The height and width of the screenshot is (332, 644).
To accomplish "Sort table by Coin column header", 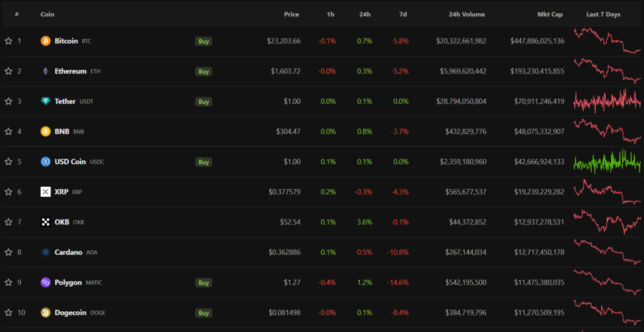I will click(x=47, y=14).
